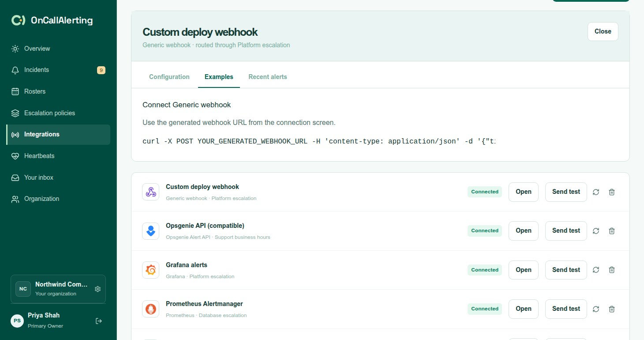
Task: Send test for Prometheus Alertmanager
Action: tap(566, 309)
